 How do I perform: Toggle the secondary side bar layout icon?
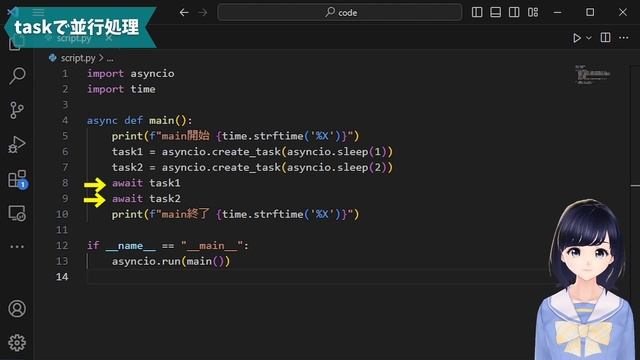coord(514,12)
